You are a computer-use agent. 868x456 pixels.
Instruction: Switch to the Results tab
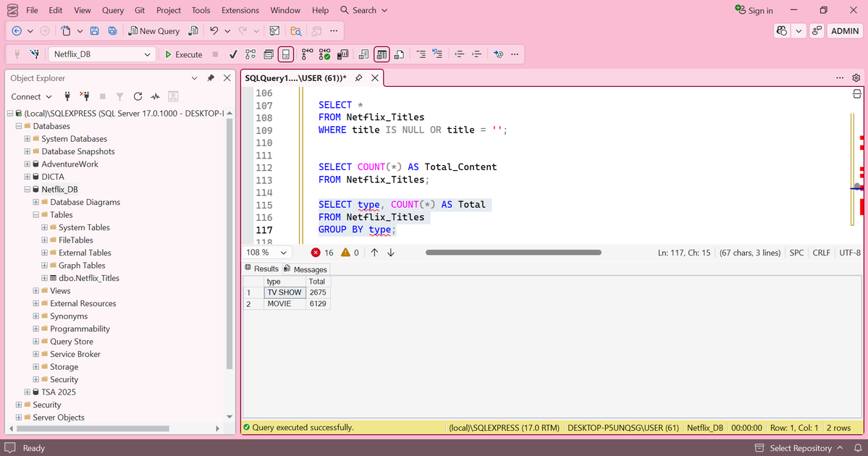(x=262, y=269)
